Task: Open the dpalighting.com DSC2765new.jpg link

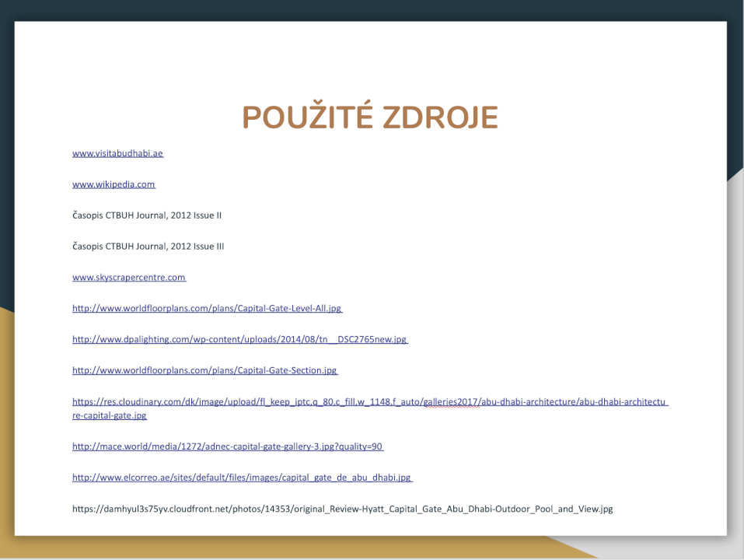Action: (239, 339)
